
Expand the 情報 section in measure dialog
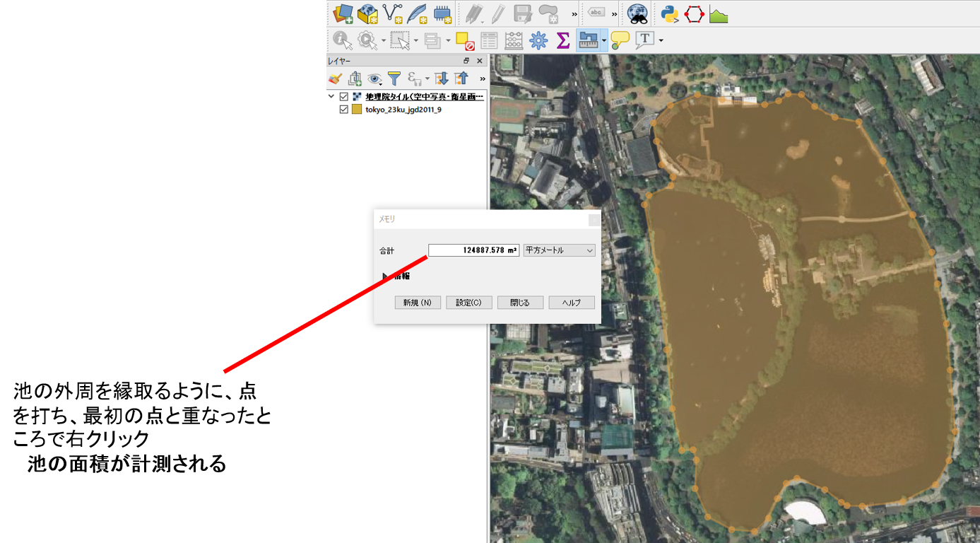[x=385, y=276]
